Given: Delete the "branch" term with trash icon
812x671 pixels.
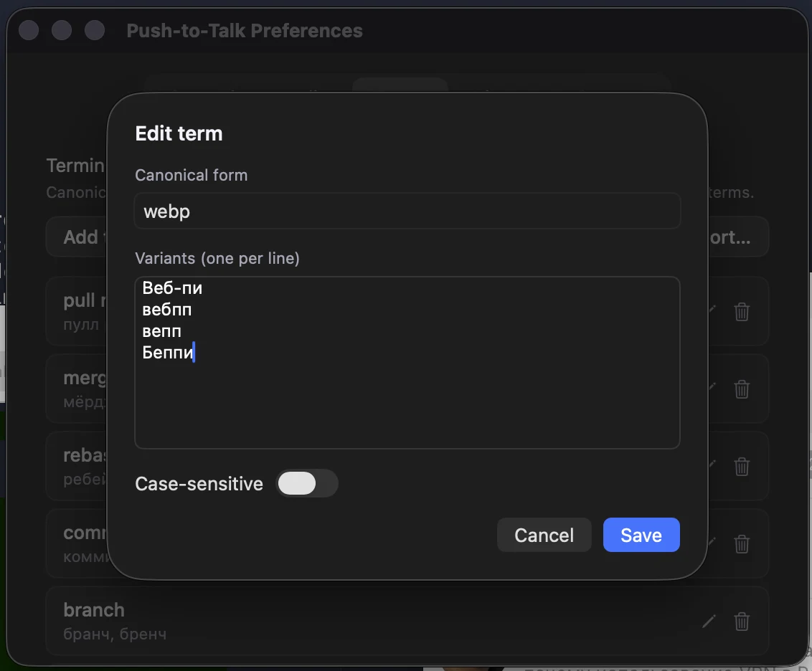Looking at the screenshot, I should pos(742,622).
